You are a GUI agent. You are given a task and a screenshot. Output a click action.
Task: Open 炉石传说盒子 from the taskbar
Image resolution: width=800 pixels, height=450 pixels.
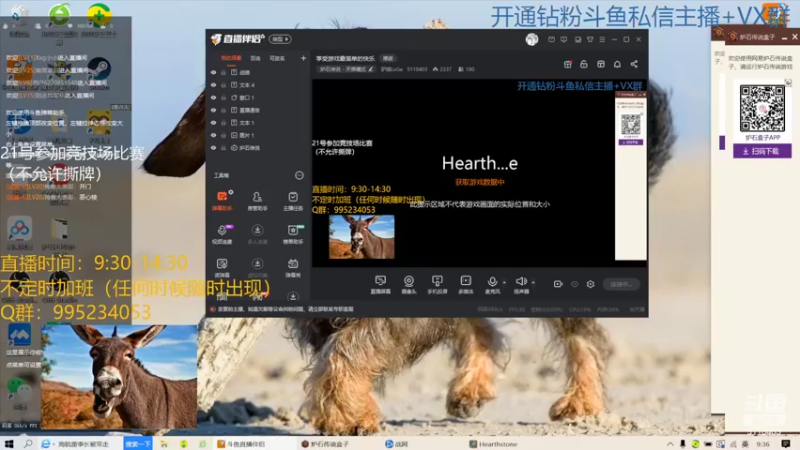tap(325, 444)
